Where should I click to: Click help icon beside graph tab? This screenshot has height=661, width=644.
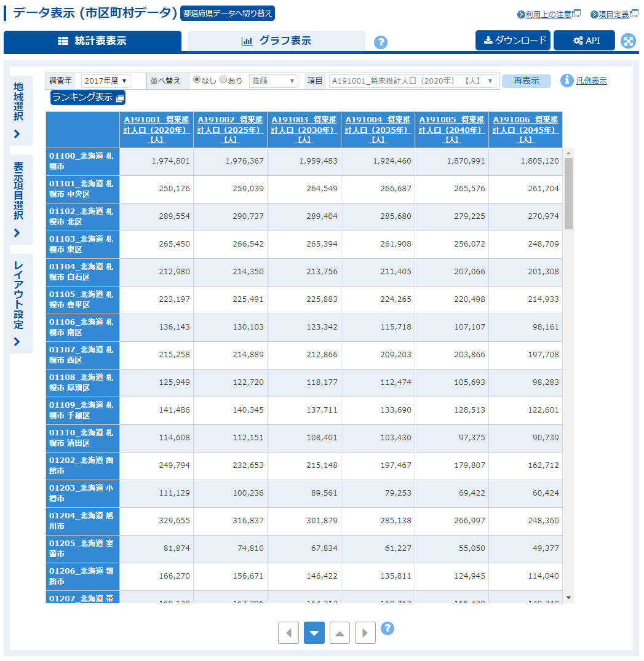tap(381, 42)
